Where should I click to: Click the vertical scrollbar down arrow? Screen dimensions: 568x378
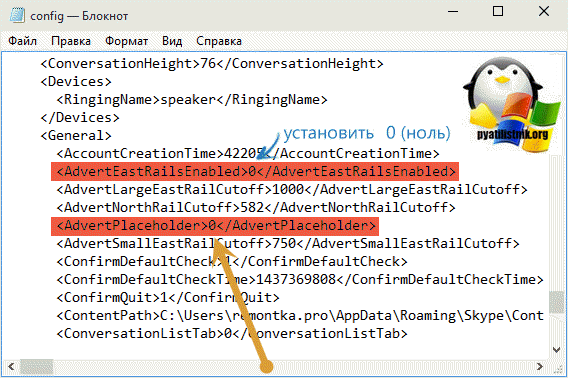pos(556,349)
